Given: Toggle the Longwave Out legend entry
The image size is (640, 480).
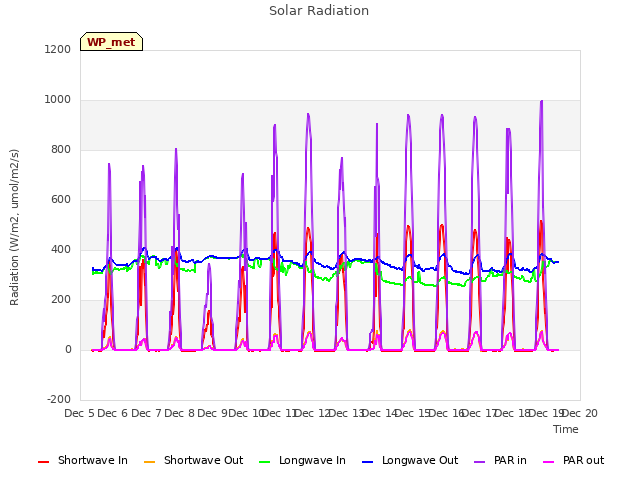Looking at the screenshot, I should [410, 460].
